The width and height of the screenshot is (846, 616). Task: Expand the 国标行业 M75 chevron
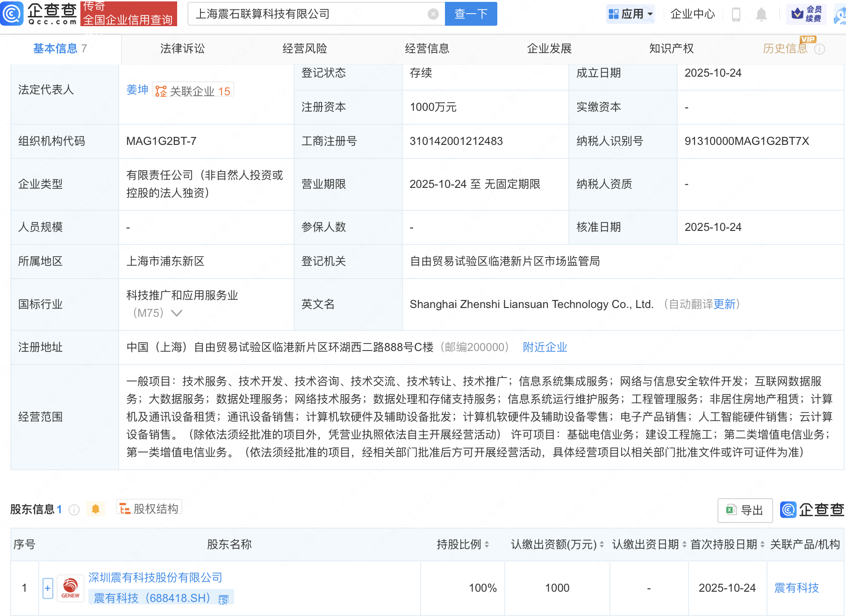pyautogui.click(x=176, y=313)
